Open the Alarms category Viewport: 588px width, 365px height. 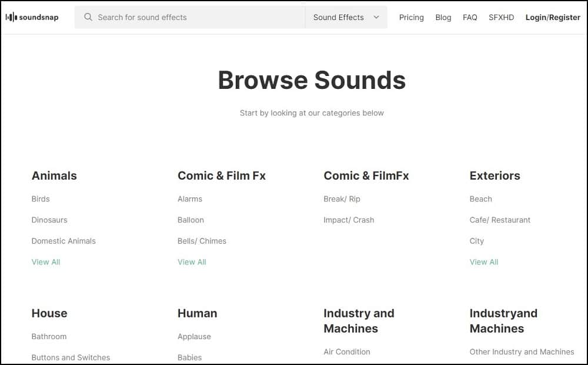(190, 199)
